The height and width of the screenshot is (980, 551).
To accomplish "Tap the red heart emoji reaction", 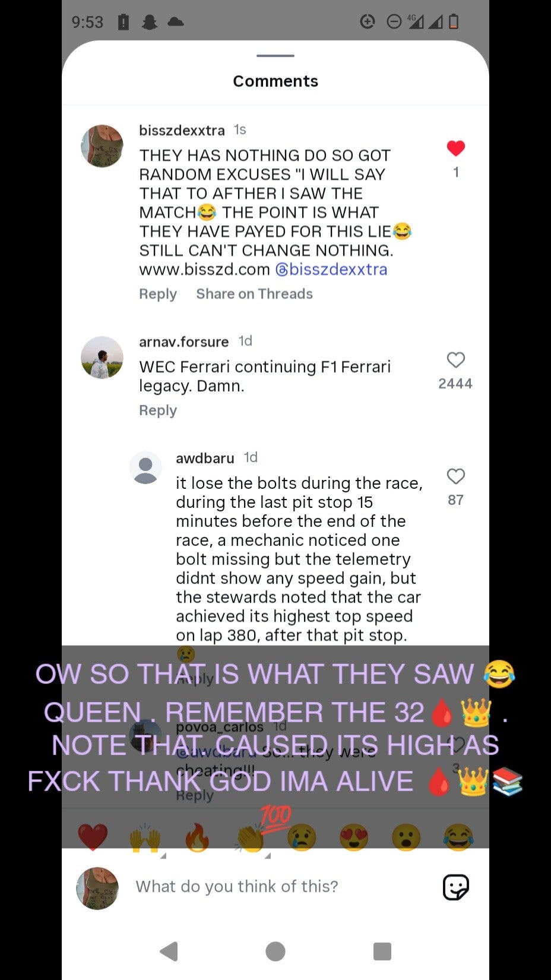I will 93,837.
